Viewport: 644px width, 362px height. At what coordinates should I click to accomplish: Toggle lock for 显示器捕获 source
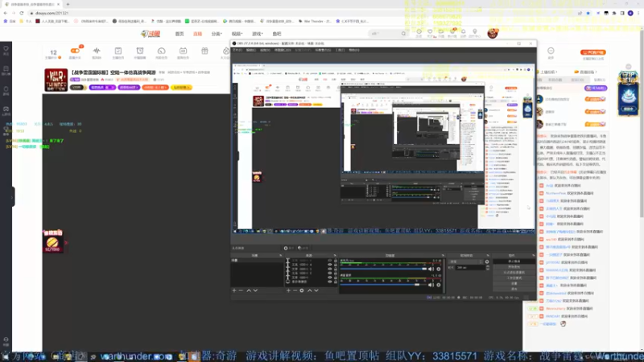(335, 282)
